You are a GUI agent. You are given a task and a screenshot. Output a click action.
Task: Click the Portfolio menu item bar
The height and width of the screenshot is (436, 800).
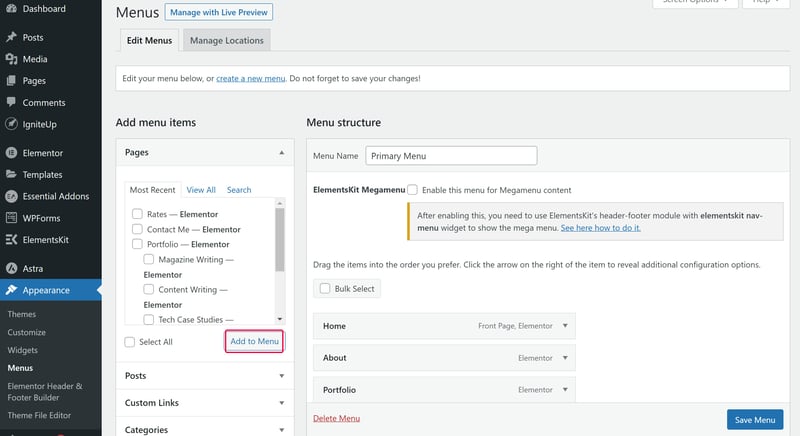[x=444, y=390]
